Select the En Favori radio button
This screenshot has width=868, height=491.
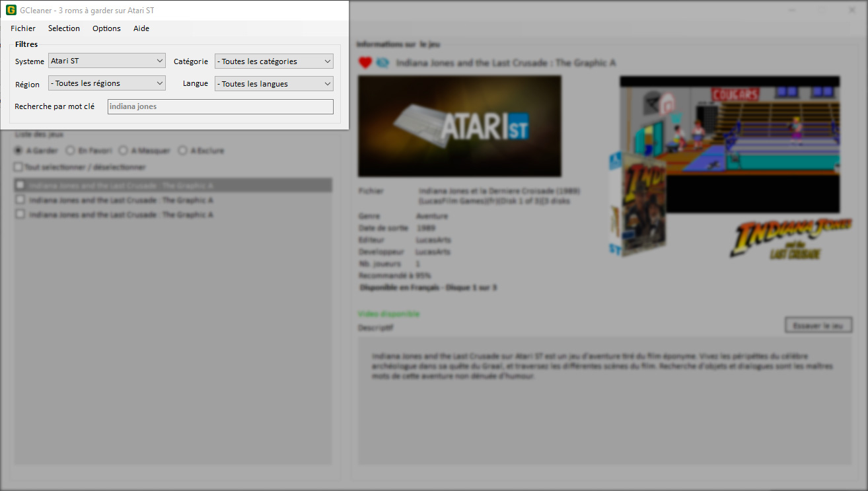(x=71, y=151)
